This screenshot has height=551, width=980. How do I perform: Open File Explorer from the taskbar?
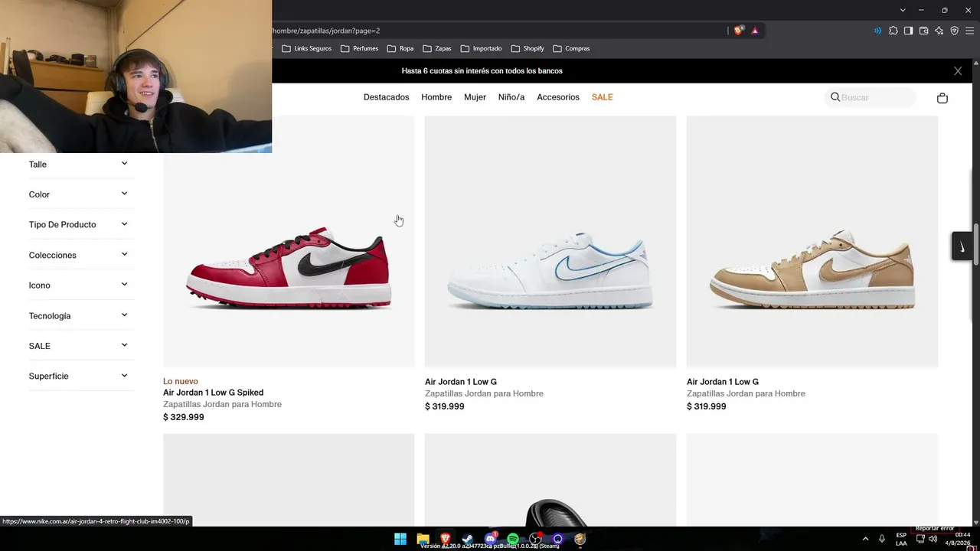(x=423, y=539)
